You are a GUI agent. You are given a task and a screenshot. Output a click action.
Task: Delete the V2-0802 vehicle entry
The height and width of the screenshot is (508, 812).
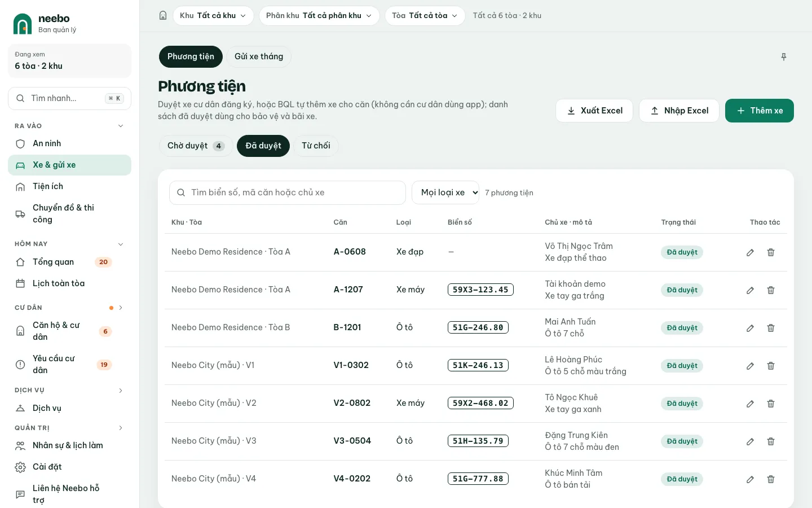[x=771, y=404]
